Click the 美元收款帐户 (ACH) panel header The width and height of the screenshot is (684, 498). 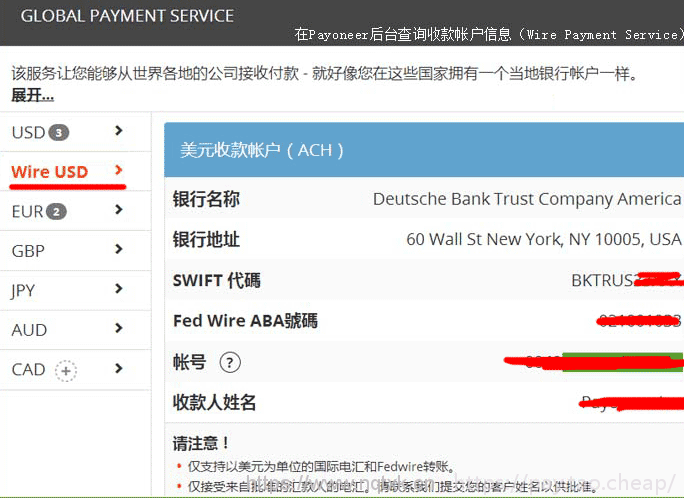click(x=262, y=150)
